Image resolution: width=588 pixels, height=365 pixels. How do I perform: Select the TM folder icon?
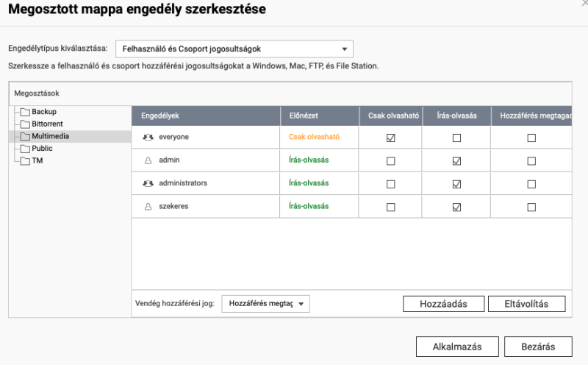[x=25, y=161]
